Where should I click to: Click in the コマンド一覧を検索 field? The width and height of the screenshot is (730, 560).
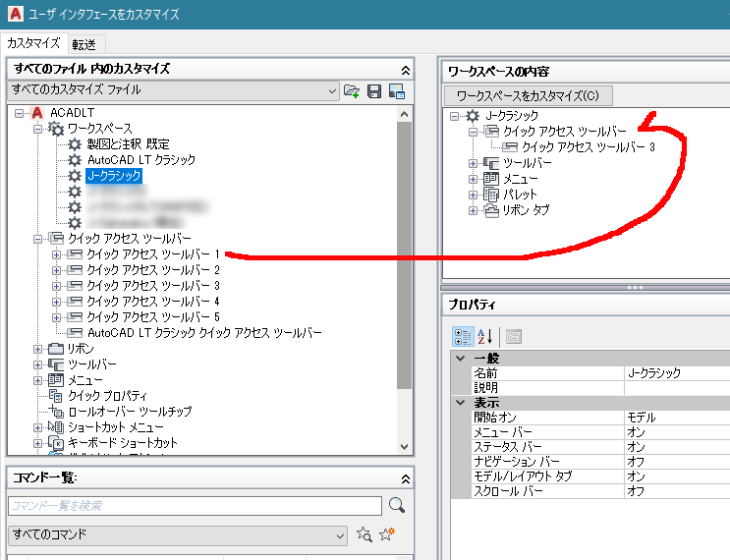(195, 506)
